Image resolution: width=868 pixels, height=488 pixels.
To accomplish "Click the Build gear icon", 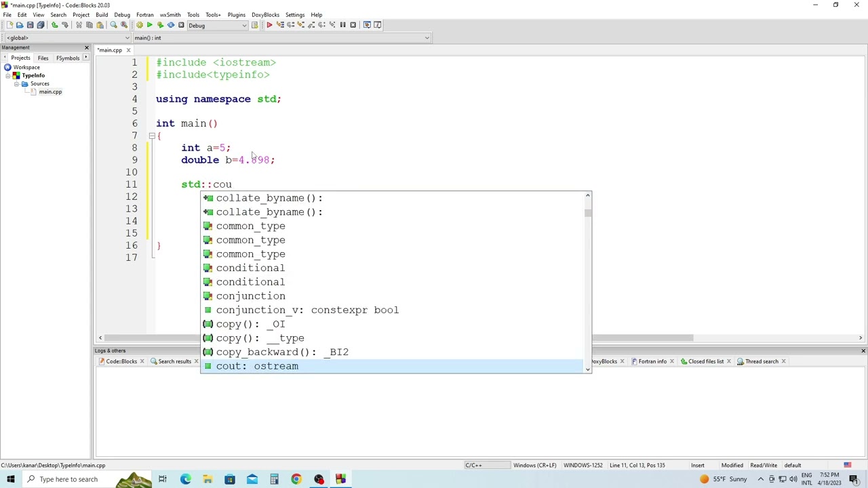I will (x=139, y=25).
